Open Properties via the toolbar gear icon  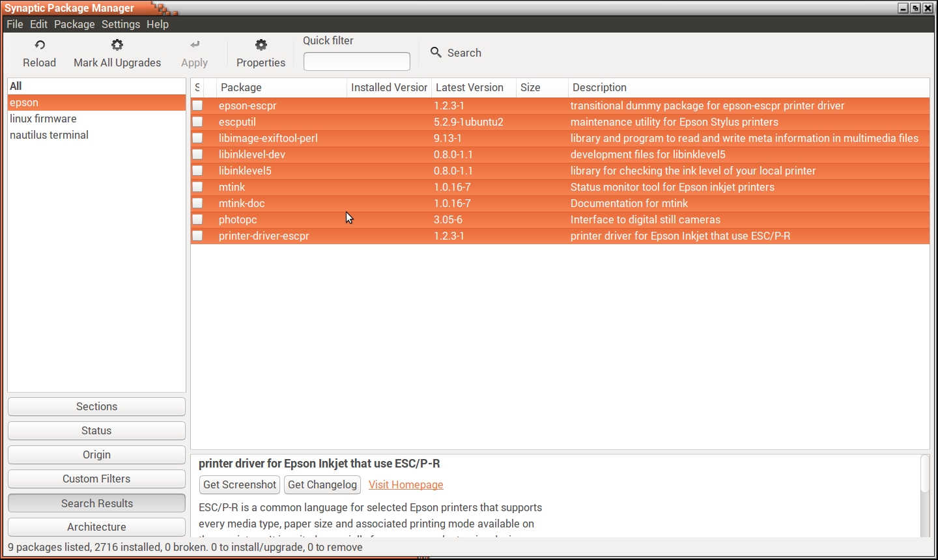coord(261,45)
